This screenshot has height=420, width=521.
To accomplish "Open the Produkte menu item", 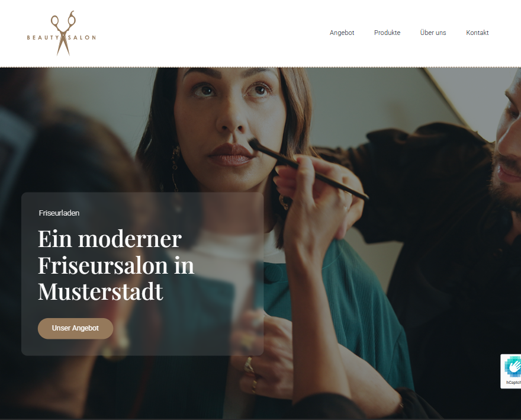I will (387, 33).
